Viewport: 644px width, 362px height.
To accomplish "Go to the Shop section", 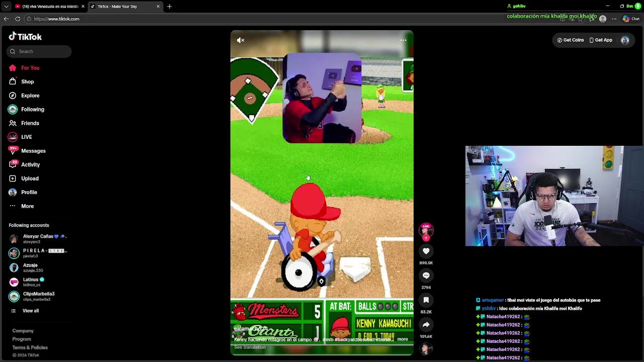I will [x=28, y=81].
